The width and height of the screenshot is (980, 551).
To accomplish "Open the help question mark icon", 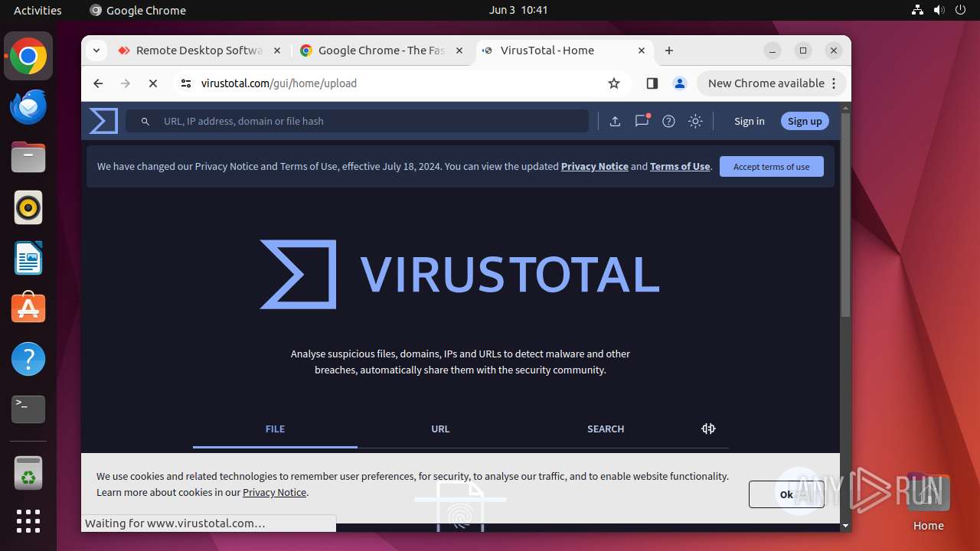I will pos(668,121).
